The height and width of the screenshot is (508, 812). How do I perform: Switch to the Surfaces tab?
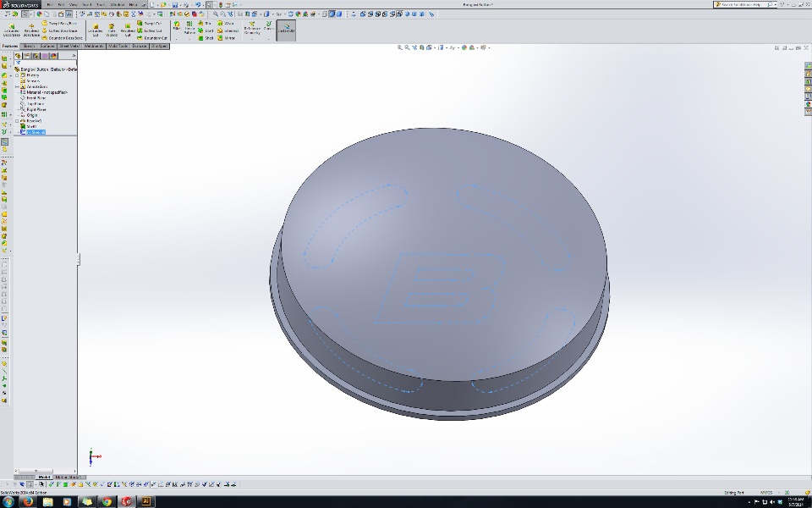click(x=47, y=46)
